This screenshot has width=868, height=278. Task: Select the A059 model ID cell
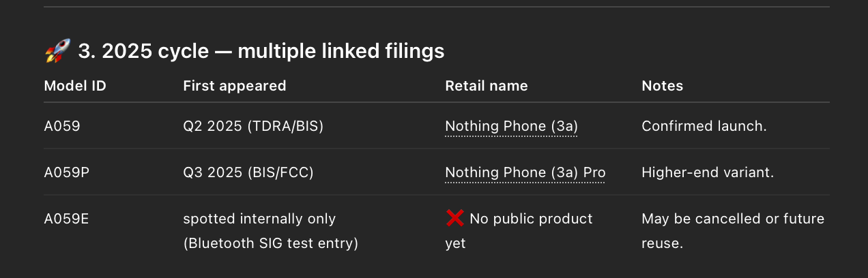[62, 127]
